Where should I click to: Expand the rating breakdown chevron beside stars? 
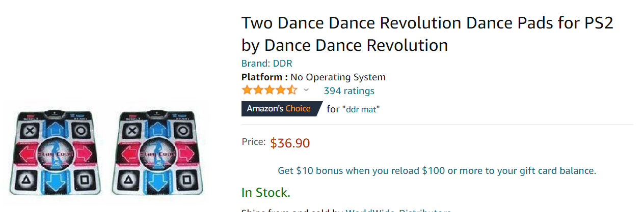pyautogui.click(x=306, y=90)
